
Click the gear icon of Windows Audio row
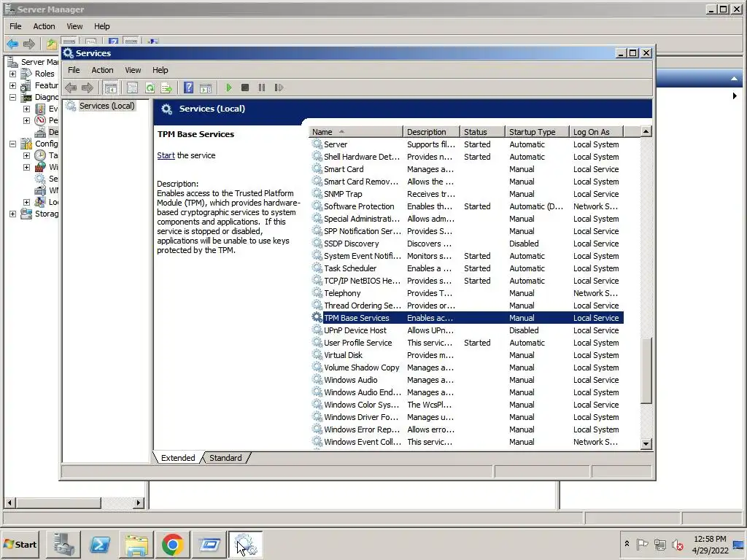point(317,379)
